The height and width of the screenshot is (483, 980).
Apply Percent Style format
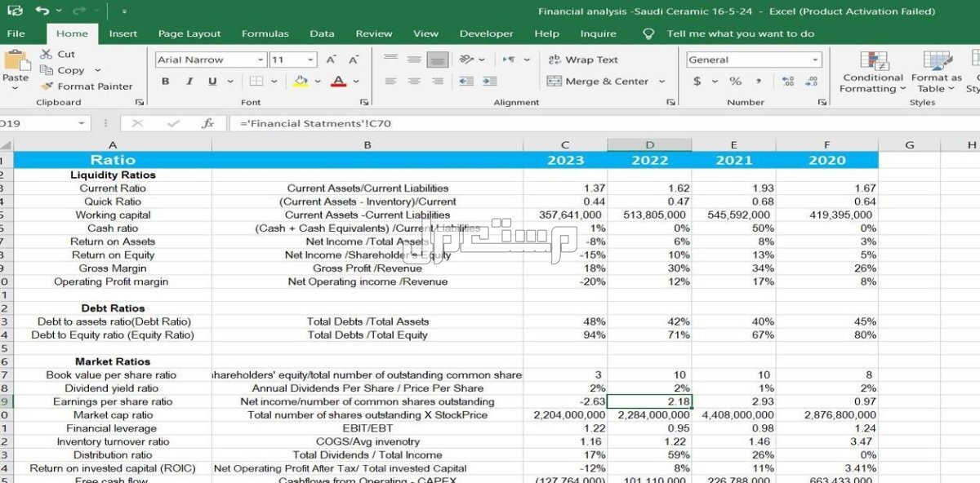[735, 82]
